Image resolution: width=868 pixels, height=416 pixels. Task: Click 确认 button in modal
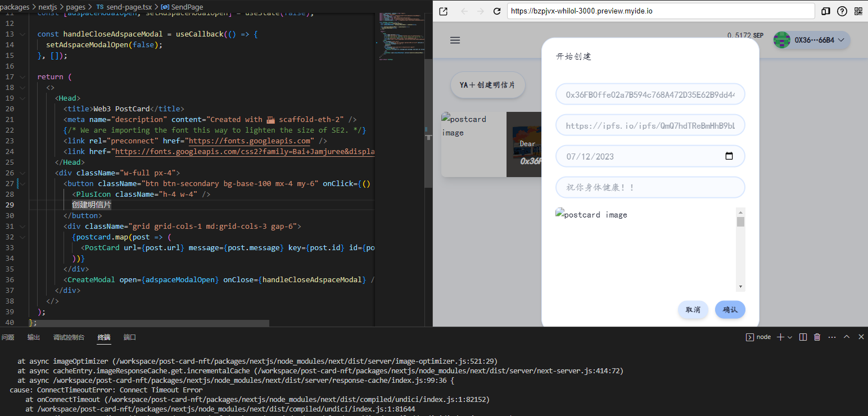[x=730, y=310]
